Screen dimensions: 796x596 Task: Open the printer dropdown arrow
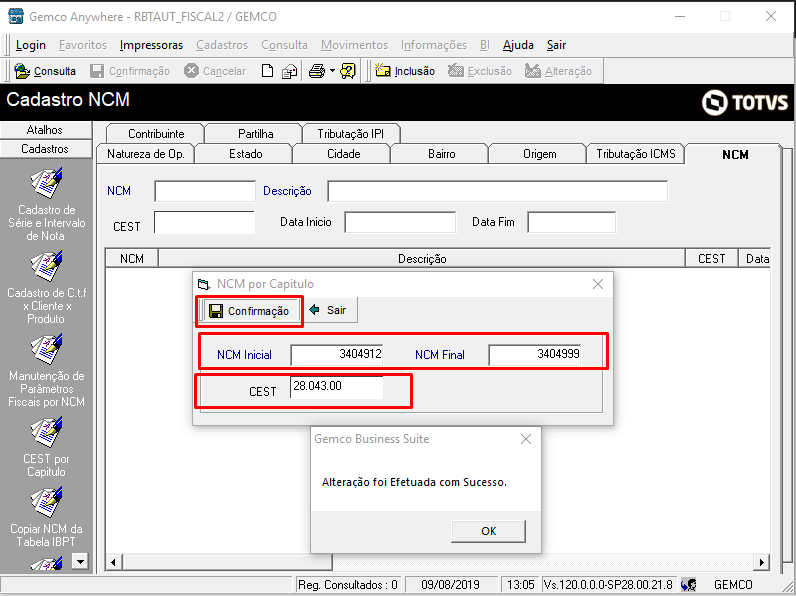point(332,71)
